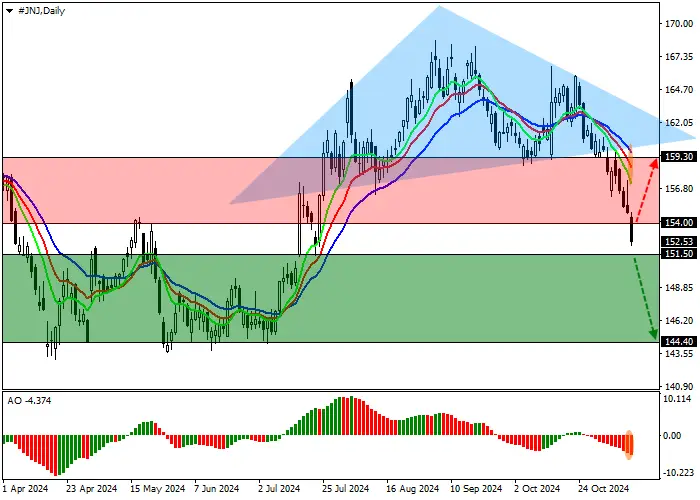Image resolution: width=700 pixels, height=500 pixels.
Task: Click the 16 Aug 2024 date label
Action: coord(413,489)
